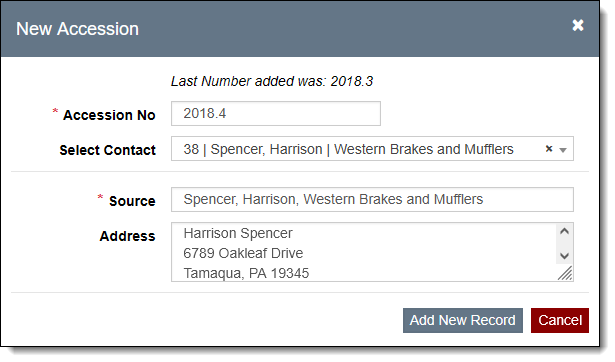615x362 pixels.
Task: Place cursor on the Harrison Spencer address line
Action: (238, 233)
